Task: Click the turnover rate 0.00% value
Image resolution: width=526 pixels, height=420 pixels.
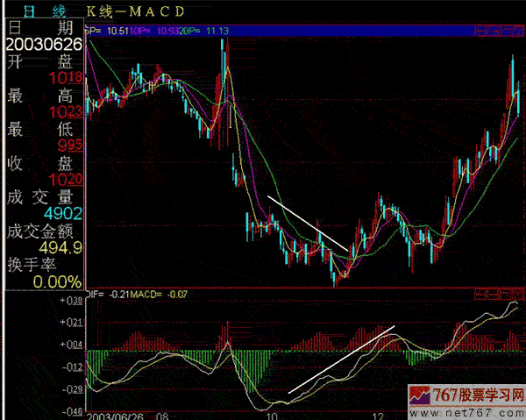Action: click(59, 281)
